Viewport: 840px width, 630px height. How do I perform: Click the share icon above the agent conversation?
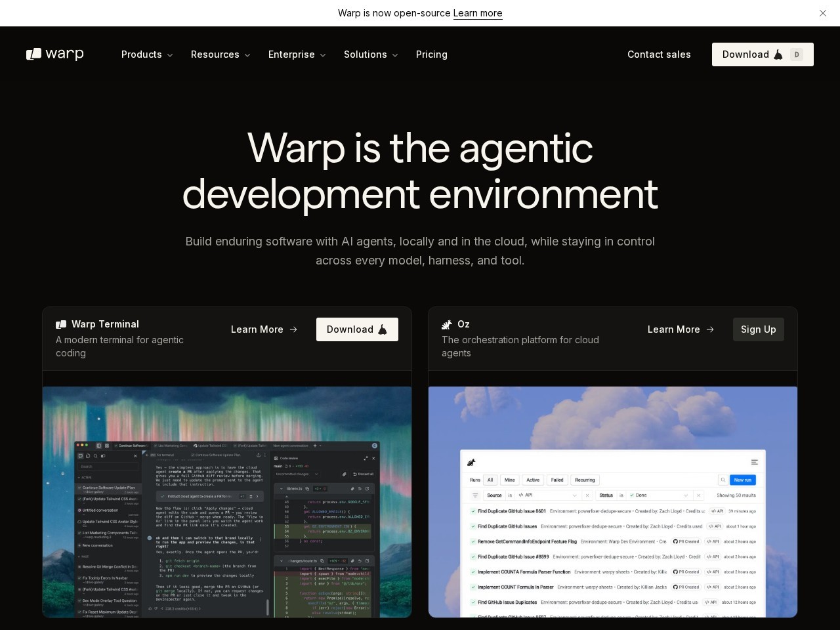[259, 455]
